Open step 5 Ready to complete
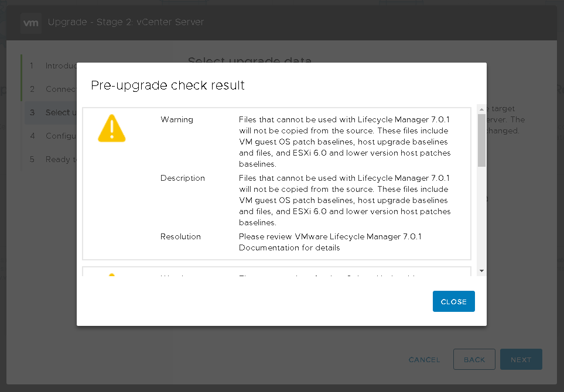Screen dimensions: 564x392 pyautogui.click(x=53, y=159)
